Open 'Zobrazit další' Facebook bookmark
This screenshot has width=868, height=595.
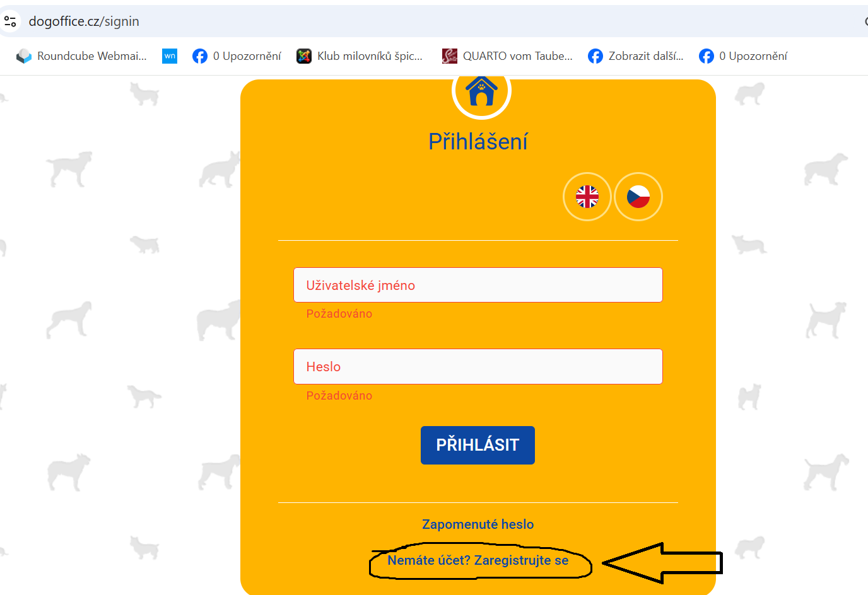click(x=635, y=56)
